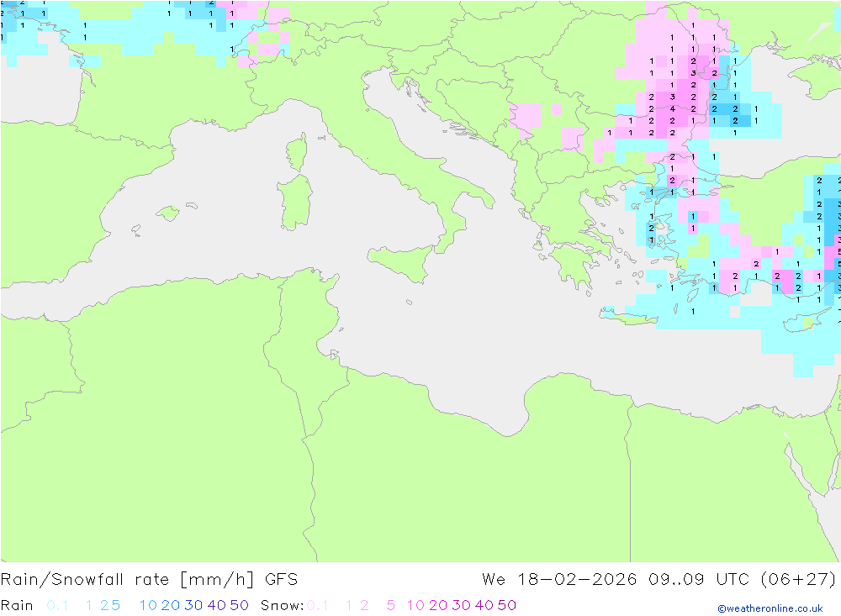The image size is (841, 616).
Task: Click the weatheronline.co.uk copyright link
Action: [x=770, y=608]
